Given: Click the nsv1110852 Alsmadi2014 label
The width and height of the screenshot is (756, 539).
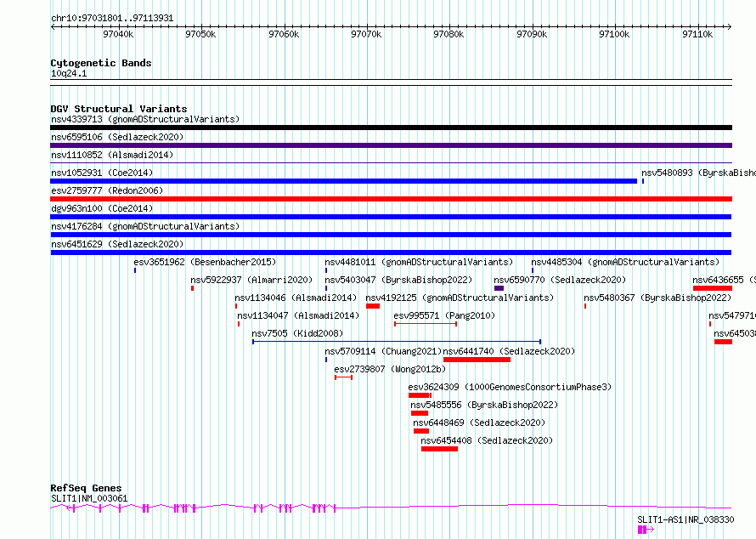Looking at the screenshot, I should [112, 155].
